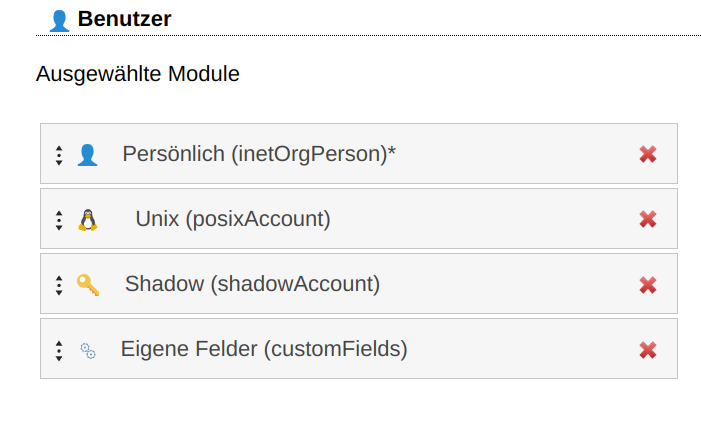Remove the Persönlich (inetOrgPerson) module

tap(648, 154)
